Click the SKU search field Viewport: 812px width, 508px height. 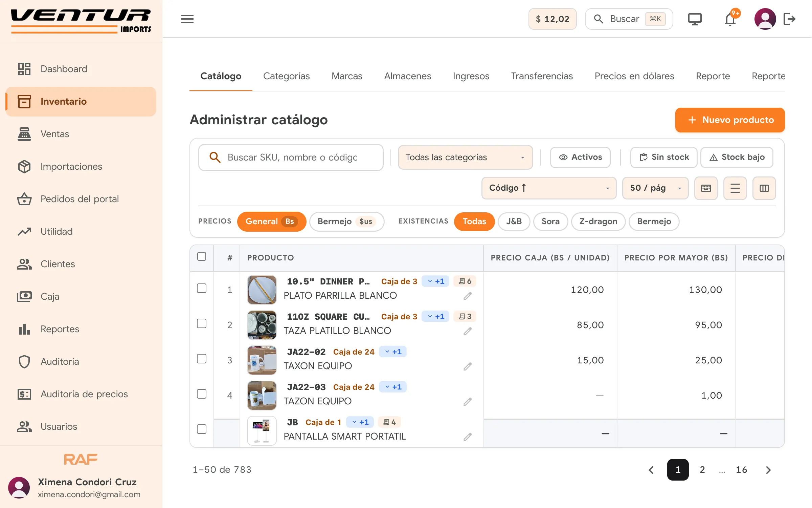coord(291,157)
